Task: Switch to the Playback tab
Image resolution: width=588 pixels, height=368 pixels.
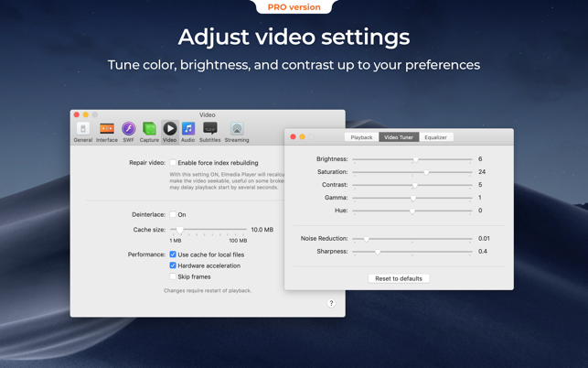Action: (x=361, y=137)
